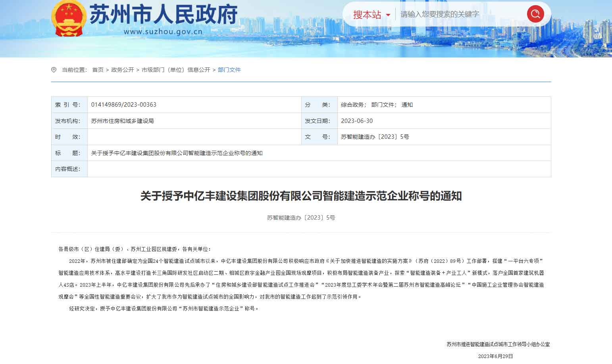
Task: Click the location pin icon beside 当前位置
Action: pyautogui.click(x=54, y=70)
